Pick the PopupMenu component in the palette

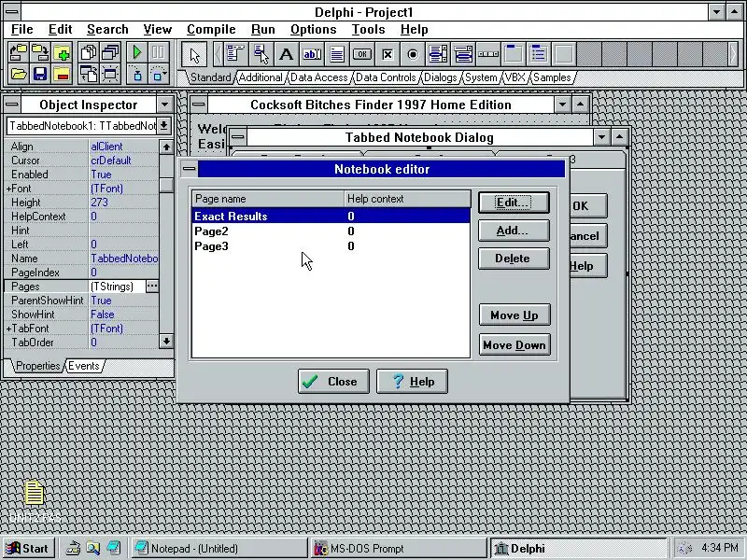tap(261, 54)
